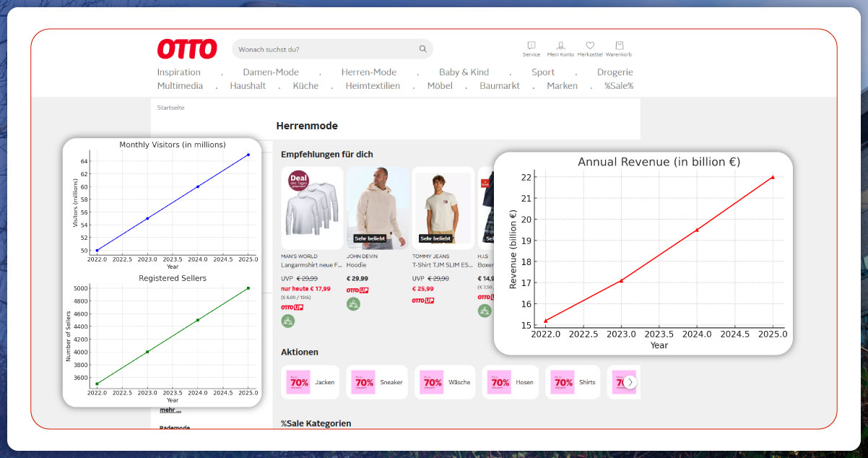Click the search magnifier icon
The image size is (868, 458).
point(423,49)
